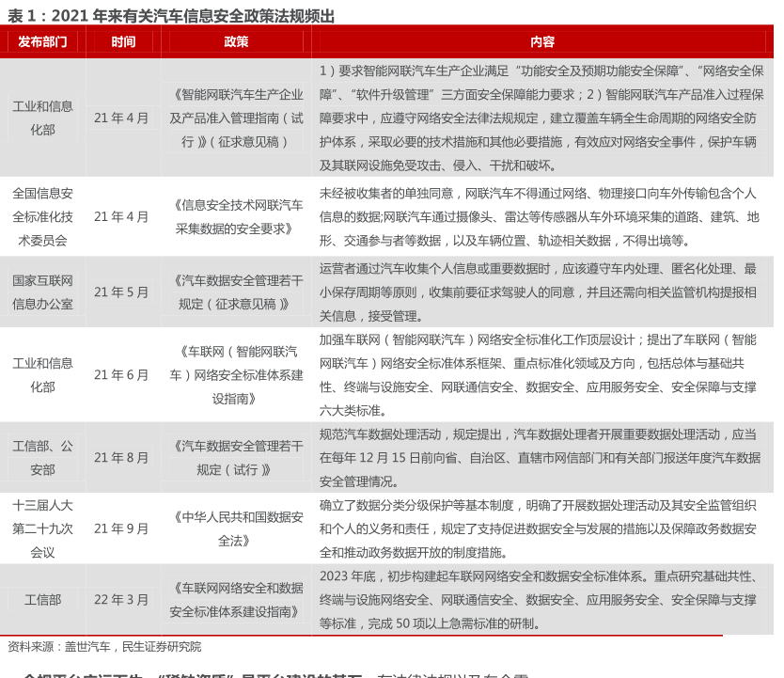
Task: Select policy 《信息安全技术网联汽车采集数据的安全要求》
Action: (x=236, y=216)
